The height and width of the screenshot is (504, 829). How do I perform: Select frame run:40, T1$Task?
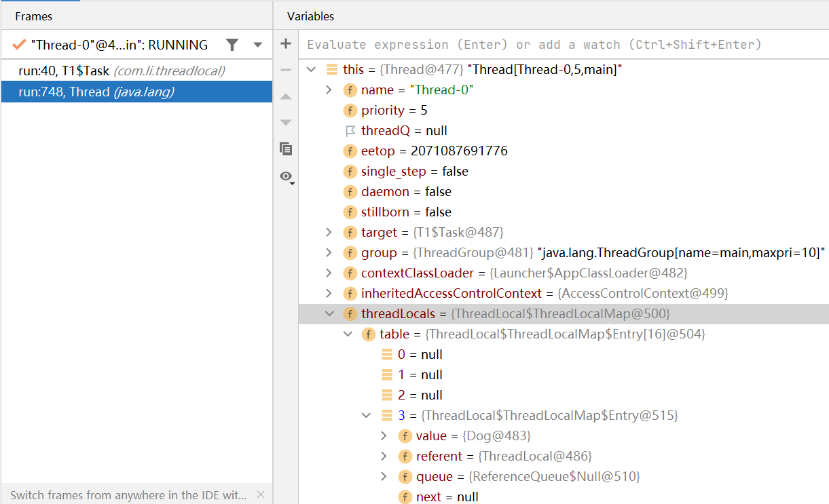[x=136, y=71]
